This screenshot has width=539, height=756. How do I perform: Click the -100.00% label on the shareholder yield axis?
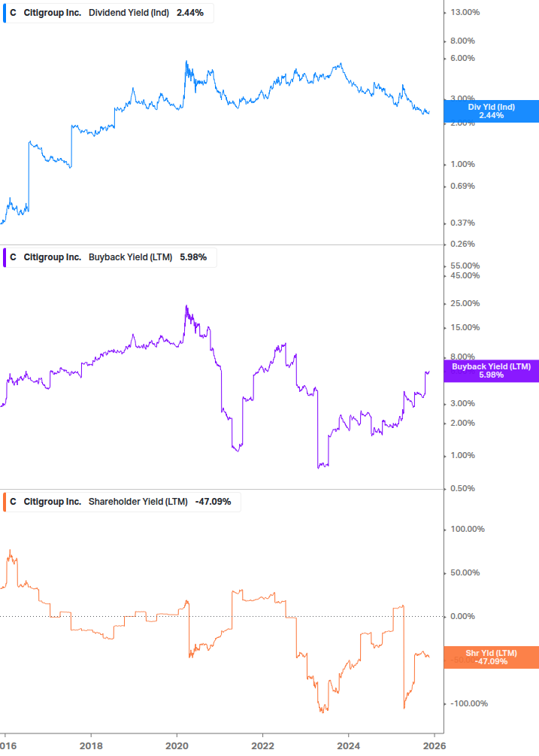click(x=468, y=704)
